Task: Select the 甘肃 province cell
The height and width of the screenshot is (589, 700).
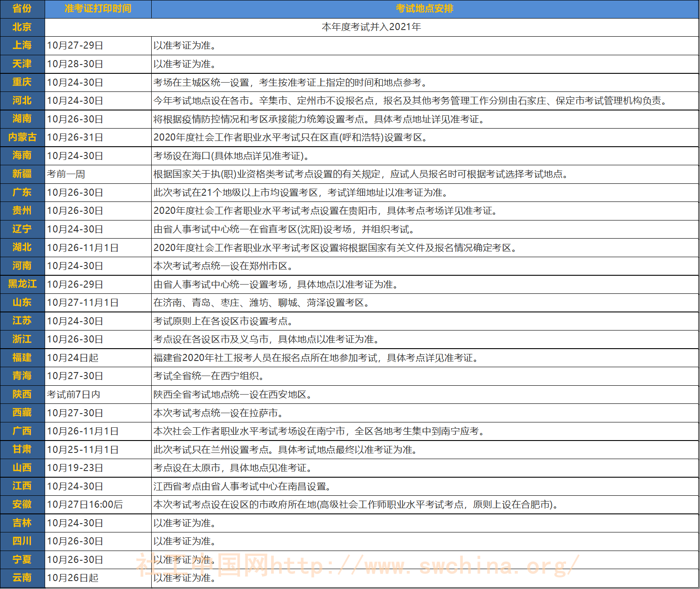Action: [22, 449]
